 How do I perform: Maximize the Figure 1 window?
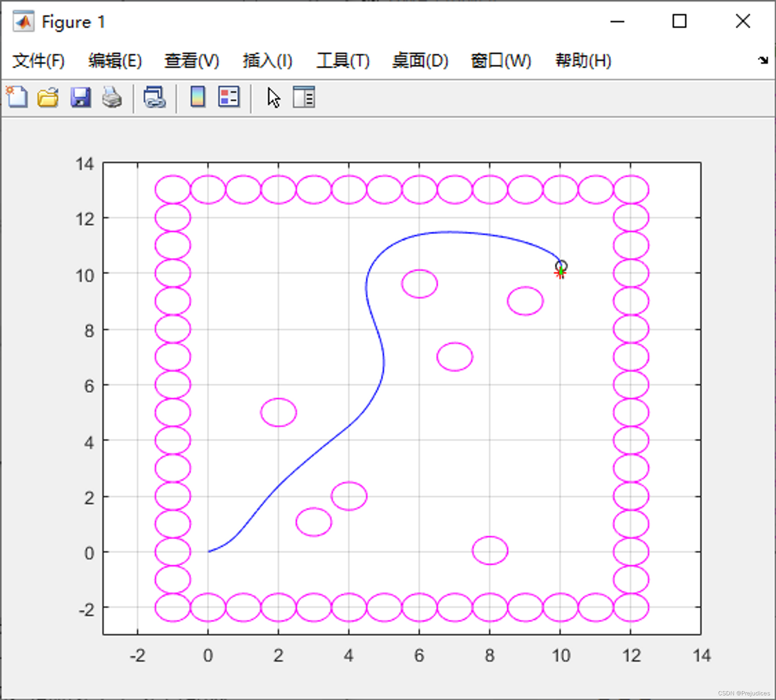tap(679, 21)
